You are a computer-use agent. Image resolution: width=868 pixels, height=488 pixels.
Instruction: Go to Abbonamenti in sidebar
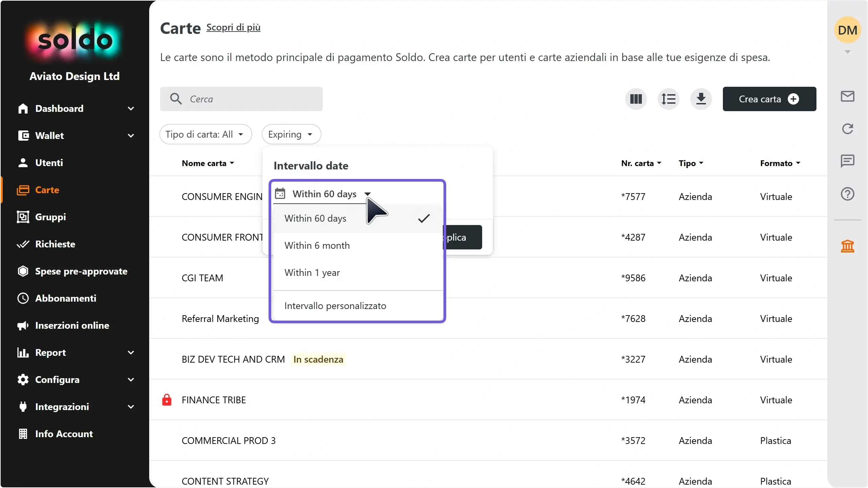tap(66, 298)
